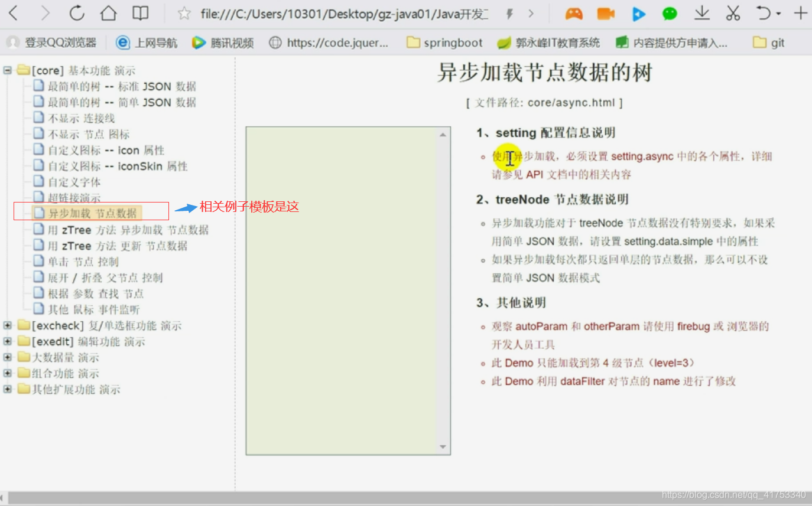
Task: Expand the 大数据量 演示 folder
Action: [7, 357]
